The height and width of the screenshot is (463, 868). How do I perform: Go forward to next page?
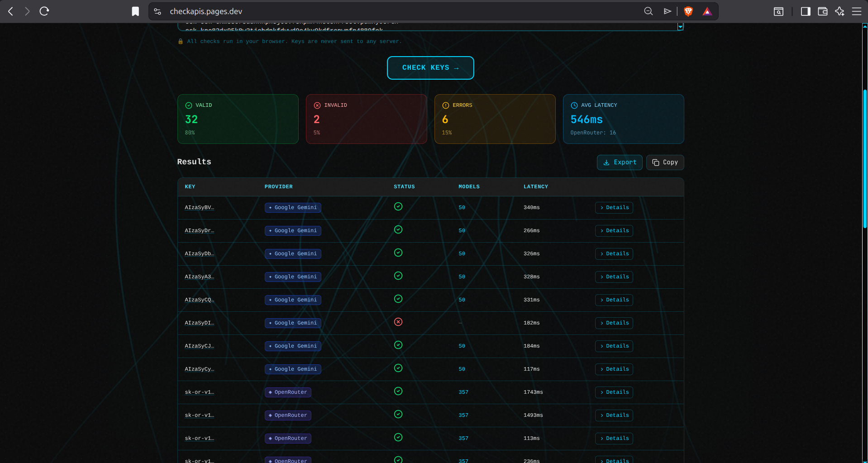27,11
